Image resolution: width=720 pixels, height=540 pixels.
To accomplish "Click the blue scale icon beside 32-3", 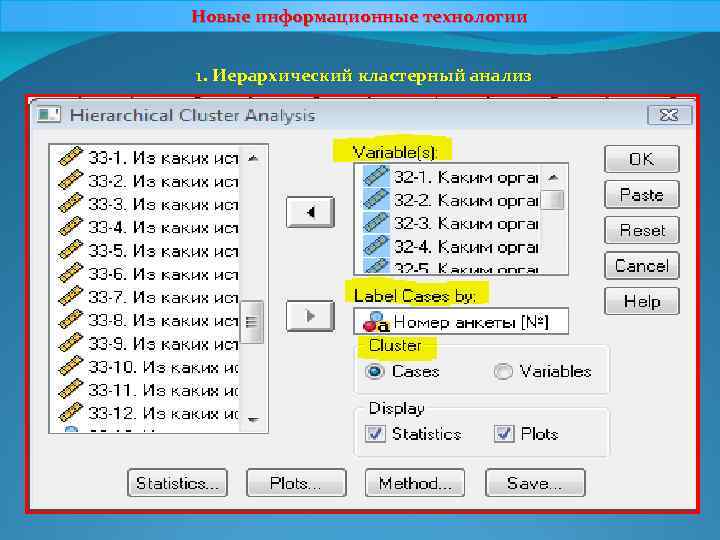I will pyautogui.click(x=376, y=223).
